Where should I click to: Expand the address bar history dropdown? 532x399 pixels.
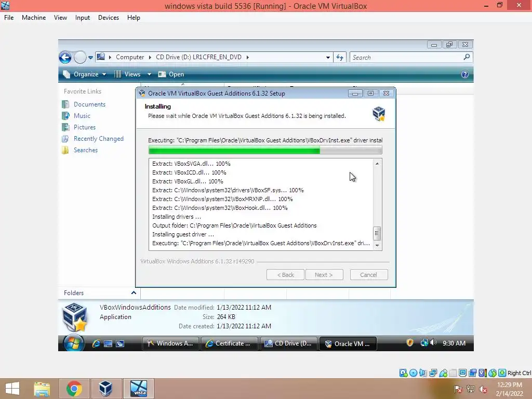(328, 57)
